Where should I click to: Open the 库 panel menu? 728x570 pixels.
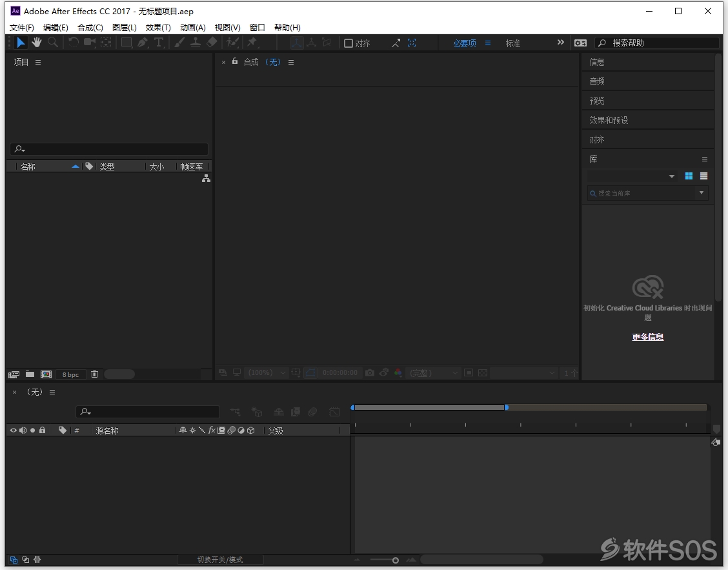(704, 159)
